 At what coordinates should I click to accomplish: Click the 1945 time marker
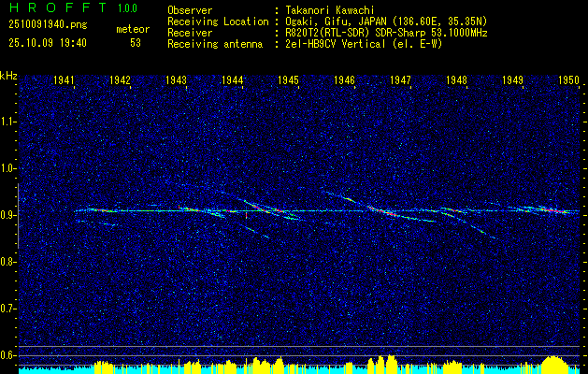coord(288,80)
